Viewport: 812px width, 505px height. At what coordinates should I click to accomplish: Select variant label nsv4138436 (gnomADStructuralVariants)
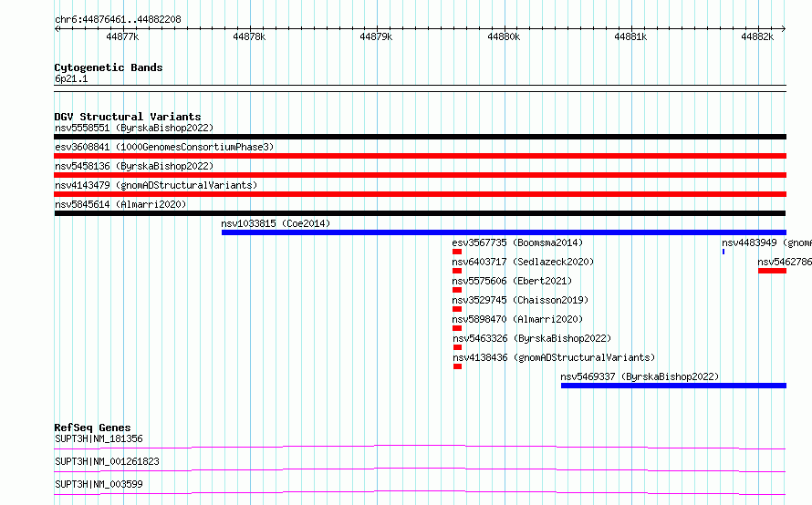coord(554,357)
